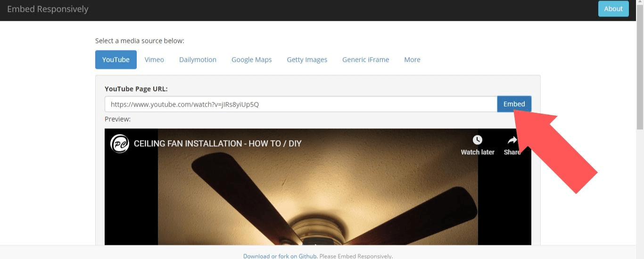
Task: Focus the YouTube Page URL field
Action: (301, 104)
